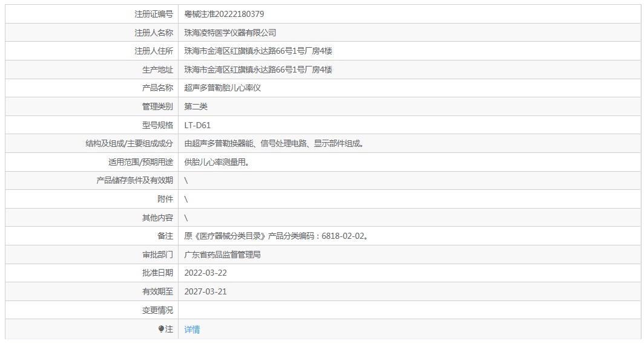The height and width of the screenshot is (344, 644).
Task: Open the 详情 link in the 注 row
Action: (x=192, y=329)
